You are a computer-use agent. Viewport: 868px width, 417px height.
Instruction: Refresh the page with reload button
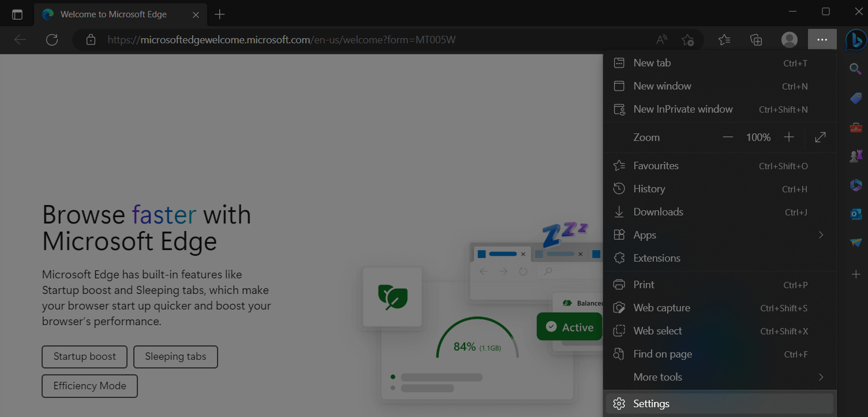coord(52,40)
